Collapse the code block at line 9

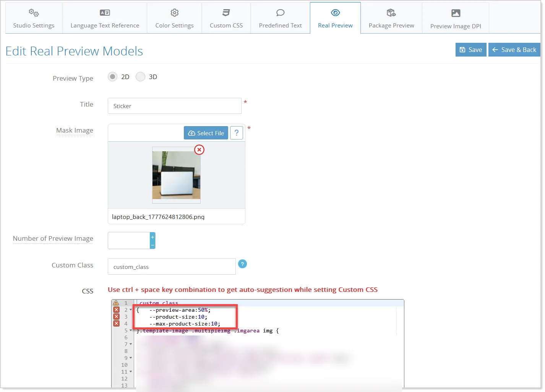(131, 358)
